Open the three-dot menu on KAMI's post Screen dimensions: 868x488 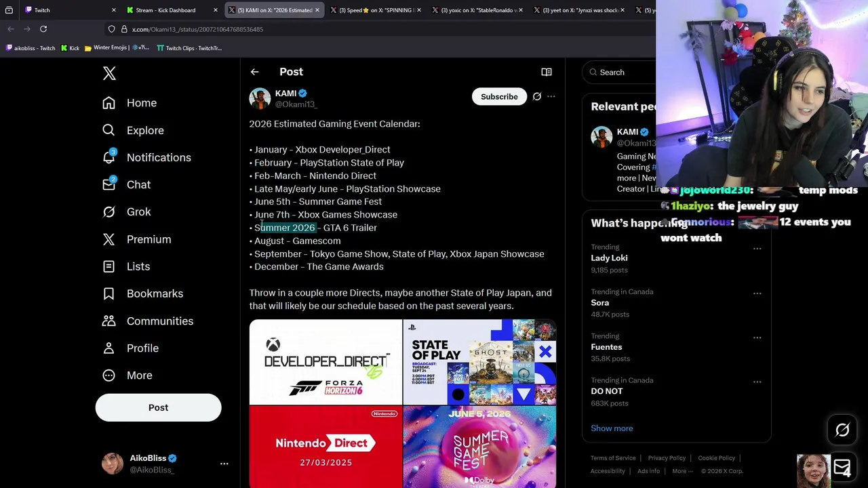tap(551, 96)
